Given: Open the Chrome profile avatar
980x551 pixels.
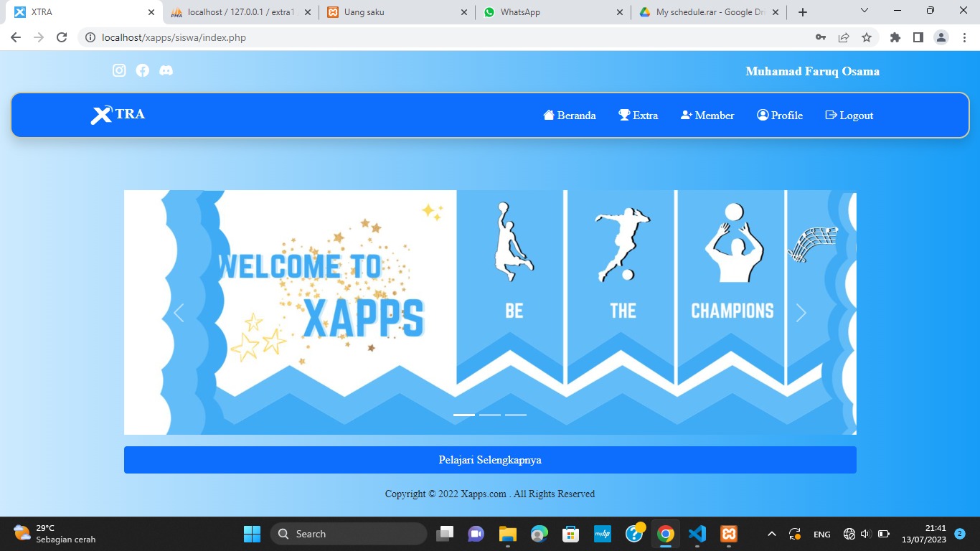Looking at the screenshot, I should (x=941, y=37).
